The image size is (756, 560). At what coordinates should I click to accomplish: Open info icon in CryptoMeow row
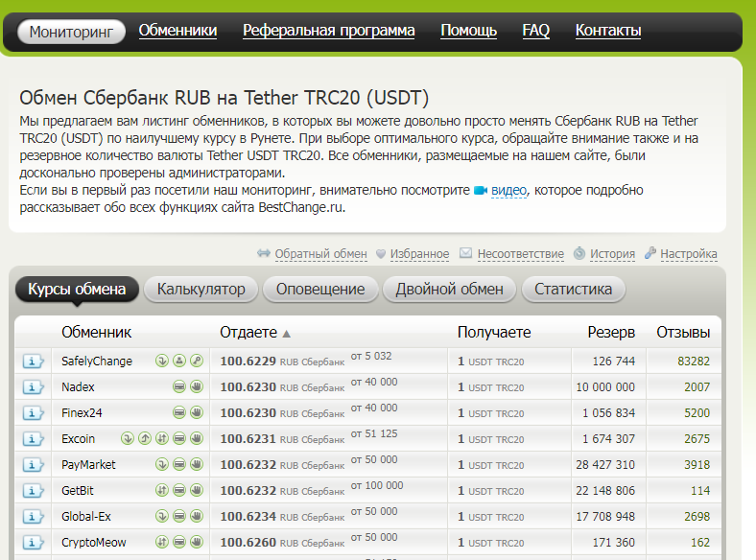[33, 543]
